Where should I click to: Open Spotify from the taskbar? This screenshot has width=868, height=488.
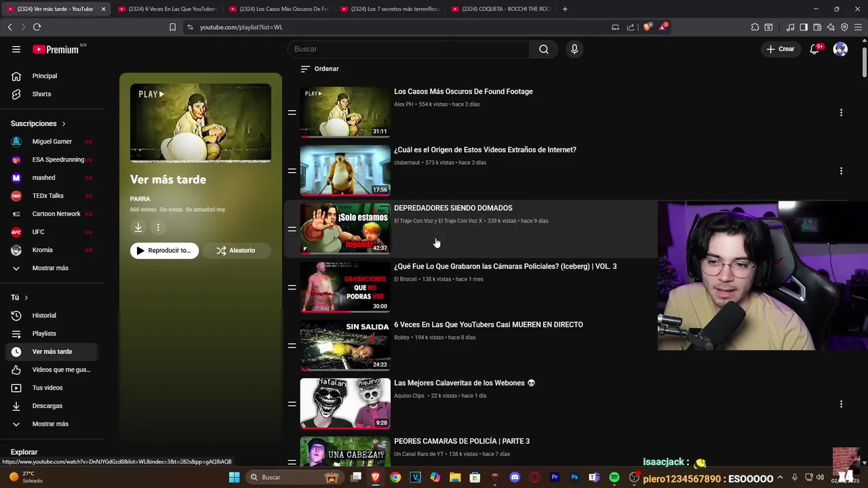[x=614, y=477]
